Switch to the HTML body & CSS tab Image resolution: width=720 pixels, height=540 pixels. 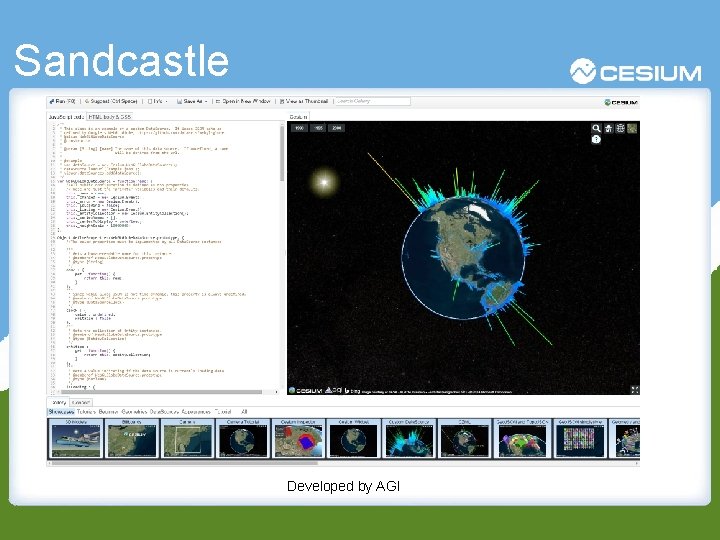[110, 117]
